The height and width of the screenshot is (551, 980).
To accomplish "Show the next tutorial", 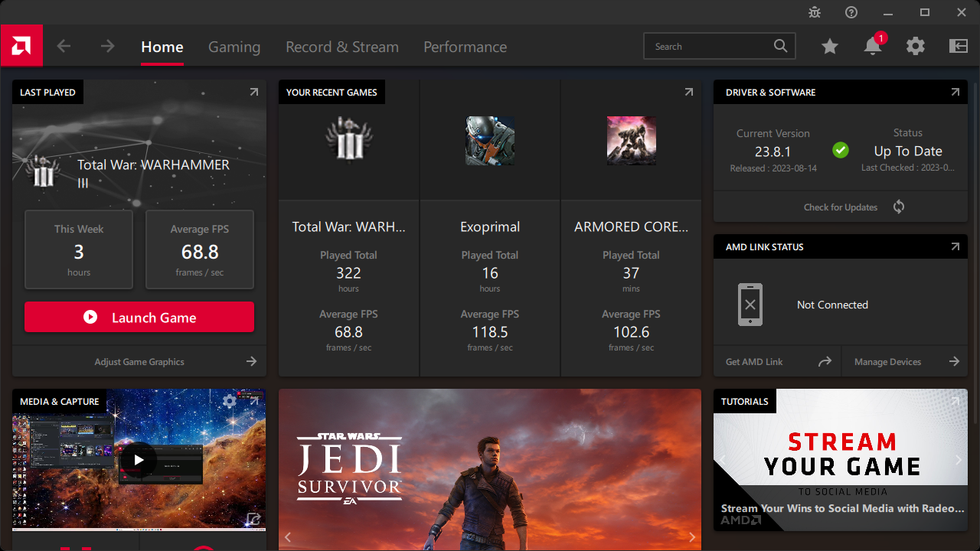I will click(959, 460).
